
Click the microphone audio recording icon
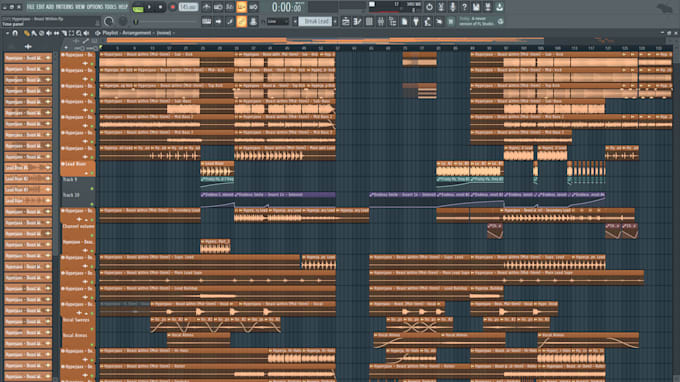pyautogui.click(x=453, y=7)
